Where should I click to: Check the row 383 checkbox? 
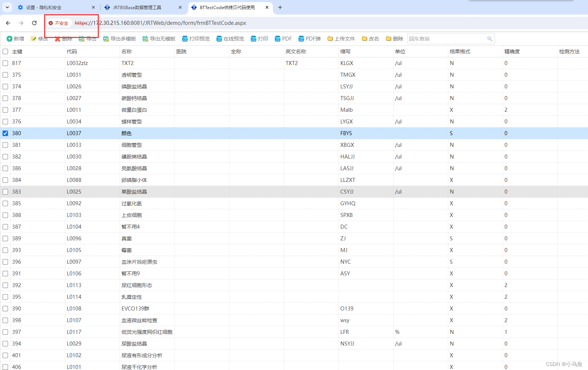point(5,192)
